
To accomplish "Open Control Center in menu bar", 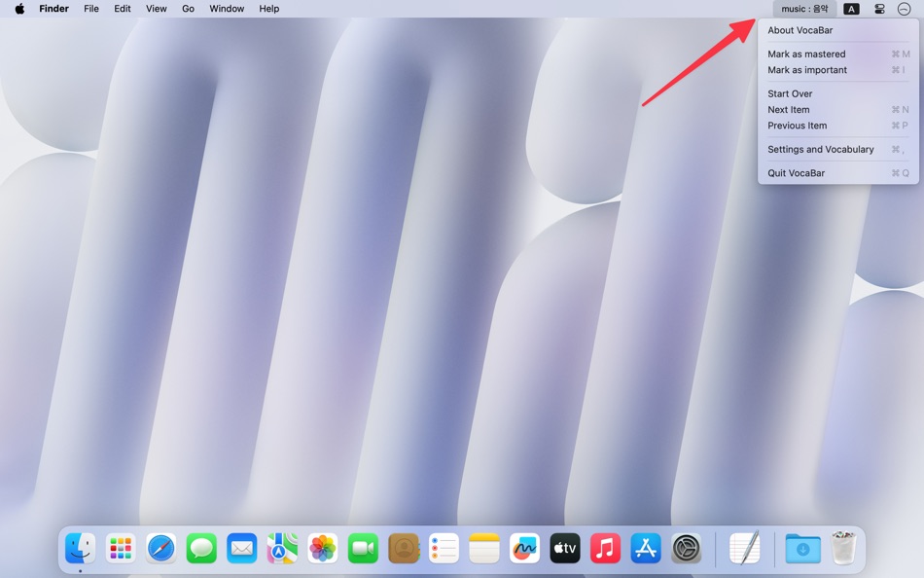I will pos(879,9).
